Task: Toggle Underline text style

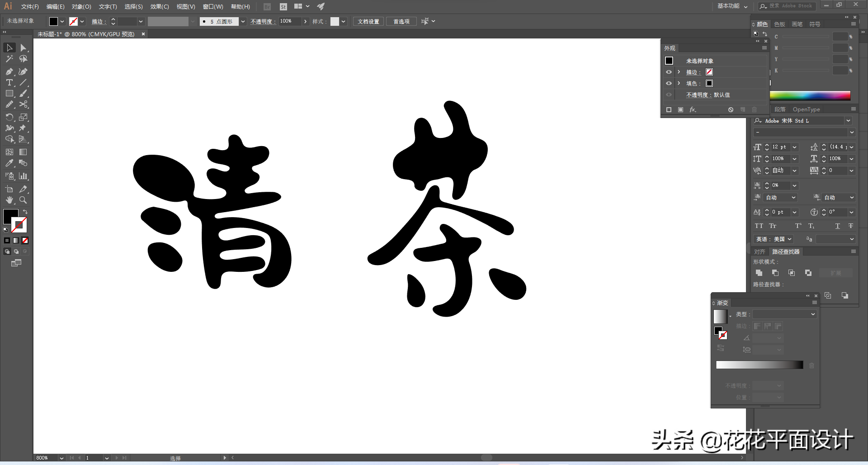Action: (x=838, y=226)
